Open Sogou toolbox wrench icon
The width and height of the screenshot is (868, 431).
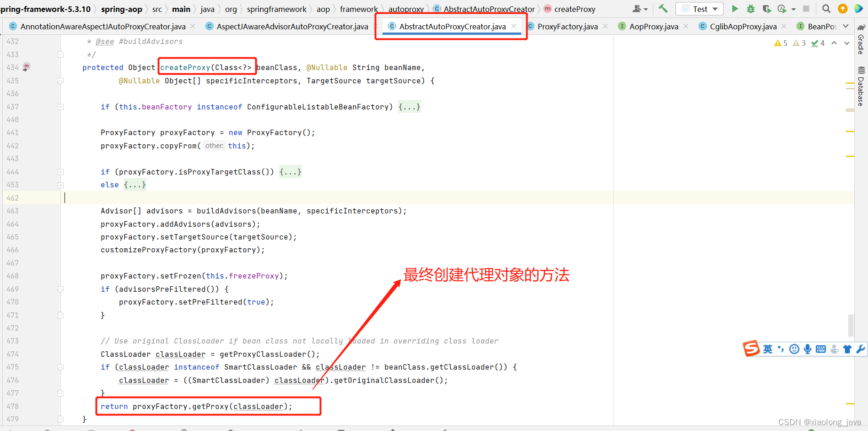[x=861, y=349]
